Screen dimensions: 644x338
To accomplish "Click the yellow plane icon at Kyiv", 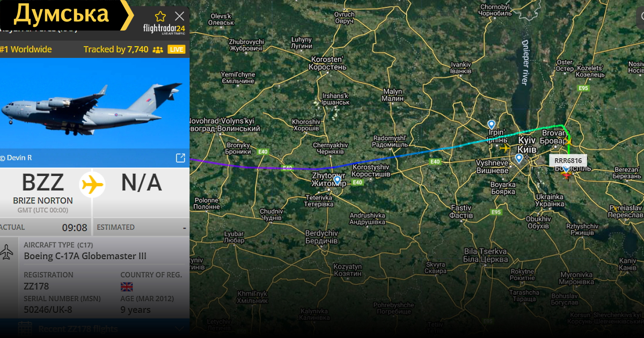I will [x=504, y=147].
